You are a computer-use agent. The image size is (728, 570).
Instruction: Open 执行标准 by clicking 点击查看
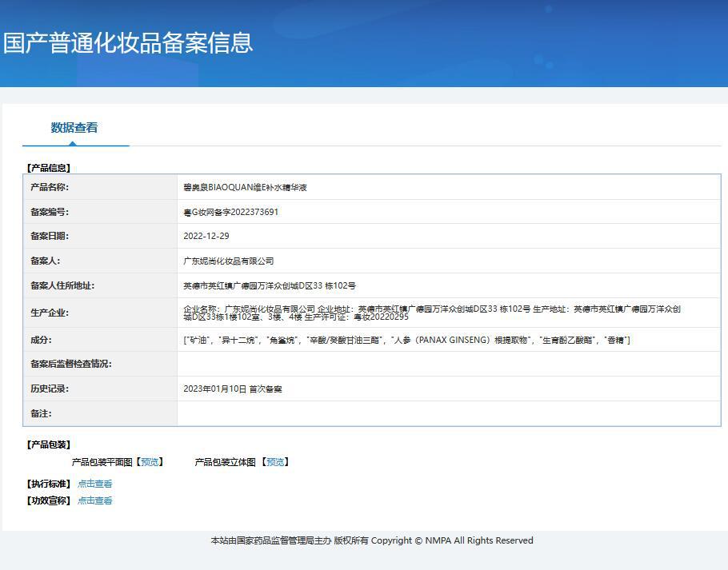click(94, 483)
